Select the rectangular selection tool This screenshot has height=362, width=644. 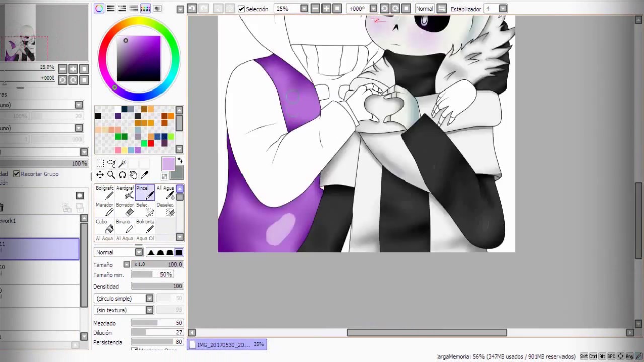click(100, 163)
